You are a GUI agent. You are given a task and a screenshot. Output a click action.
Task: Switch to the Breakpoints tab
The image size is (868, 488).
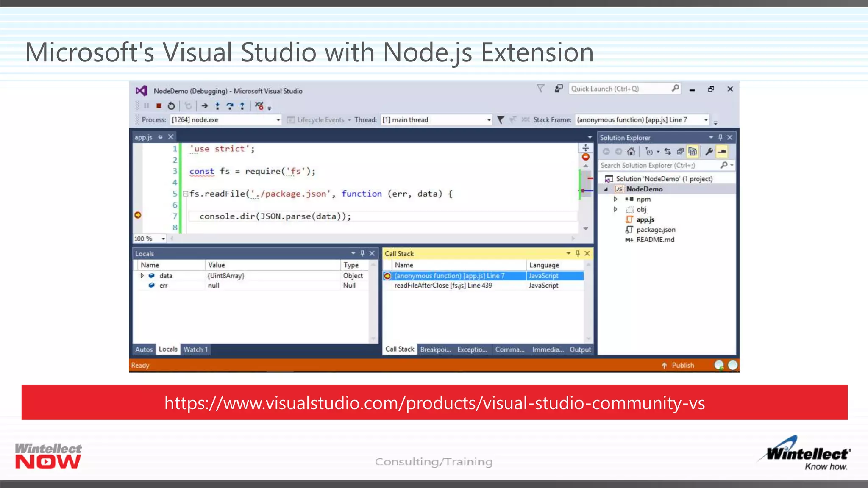click(x=436, y=349)
